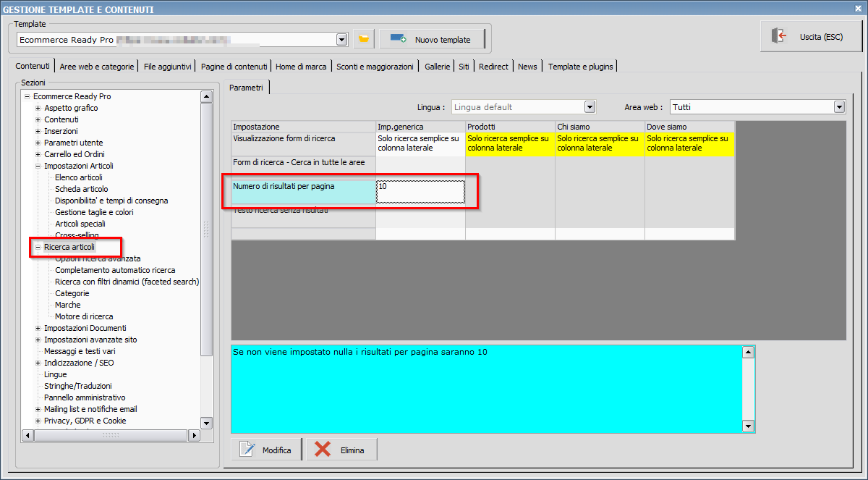Collapse the Ecommerce Ready Pro root node
Viewport: 868px width, 480px height.
point(27,96)
